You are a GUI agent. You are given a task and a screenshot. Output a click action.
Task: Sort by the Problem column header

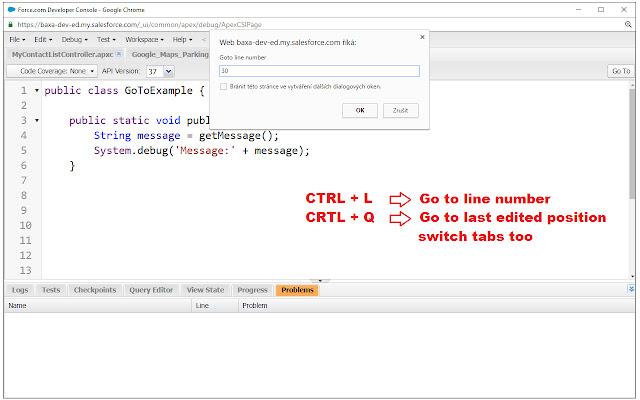click(x=436, y=306)
